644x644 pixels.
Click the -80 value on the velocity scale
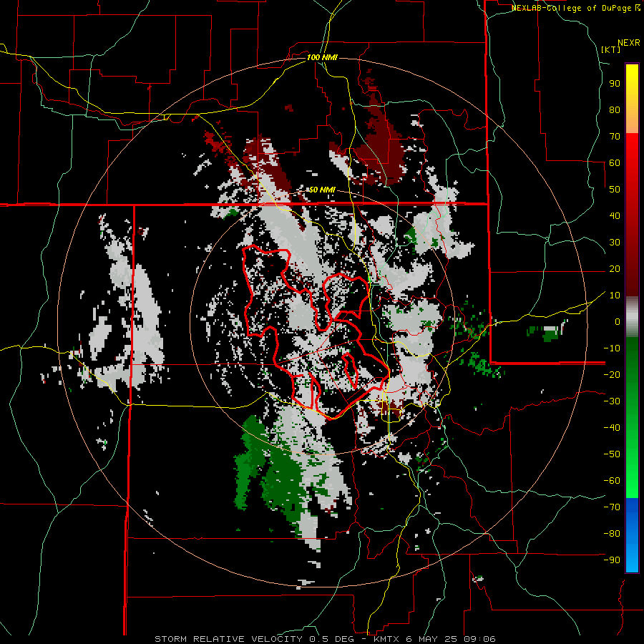612,534
